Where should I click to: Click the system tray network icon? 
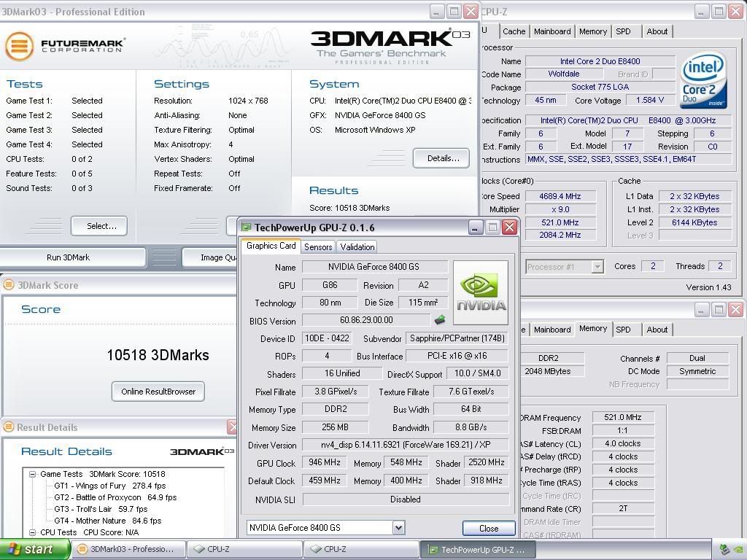(724, 550)
